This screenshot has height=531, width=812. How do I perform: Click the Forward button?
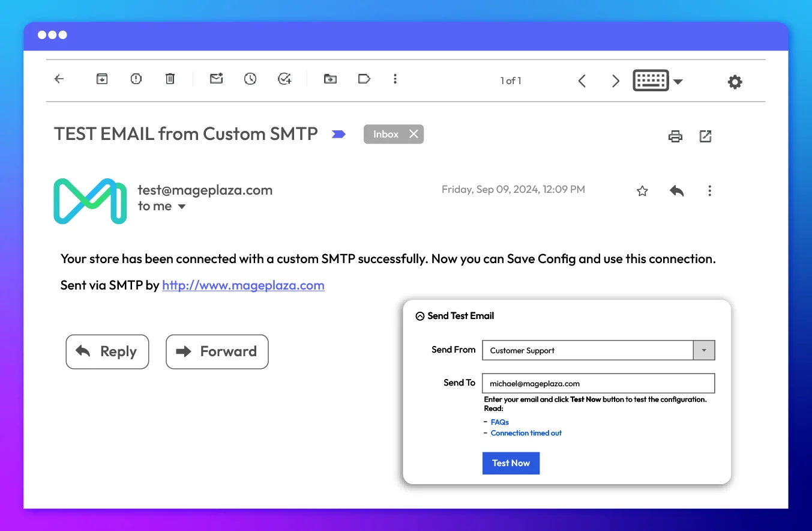click(x=217, y=351)
